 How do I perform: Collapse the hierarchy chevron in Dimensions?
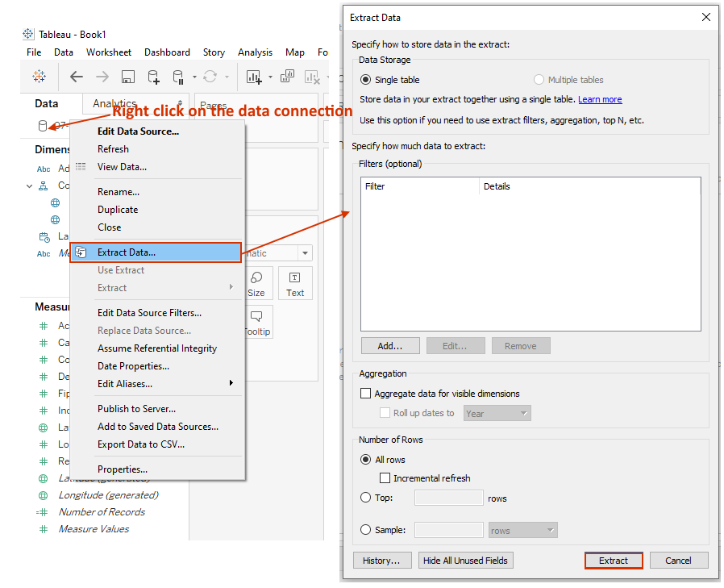click(29, 186)
